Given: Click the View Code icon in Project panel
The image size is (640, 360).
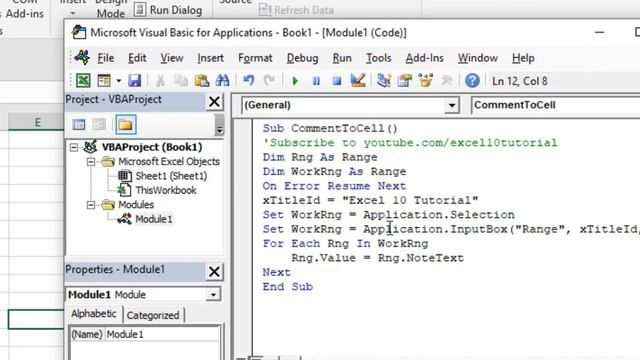Looking at the screenshot, I should pos(79,124).
